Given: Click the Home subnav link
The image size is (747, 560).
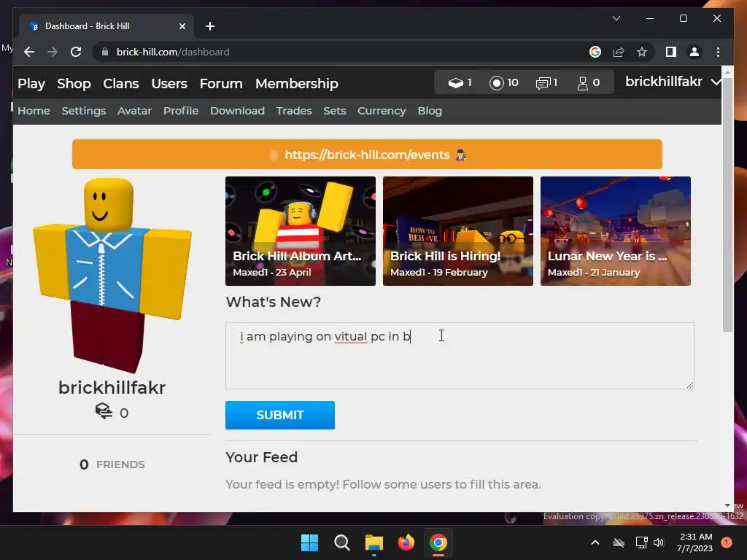Looking at the screenshot, I should 34,111.
